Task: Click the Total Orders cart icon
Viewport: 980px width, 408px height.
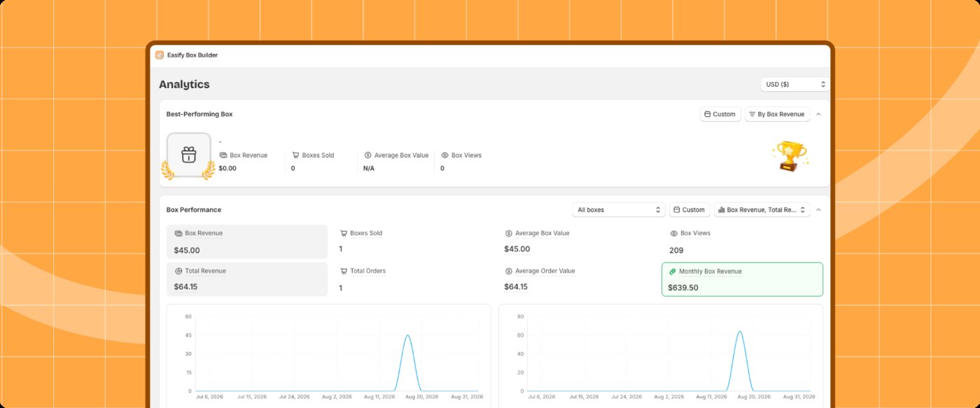Action: click(x=344, y=271)
